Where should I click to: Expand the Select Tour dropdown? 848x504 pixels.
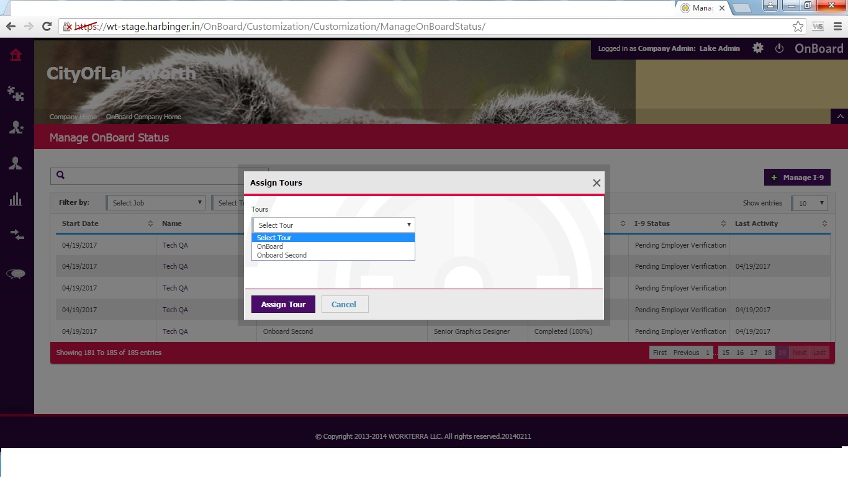[x=333, y=225]
